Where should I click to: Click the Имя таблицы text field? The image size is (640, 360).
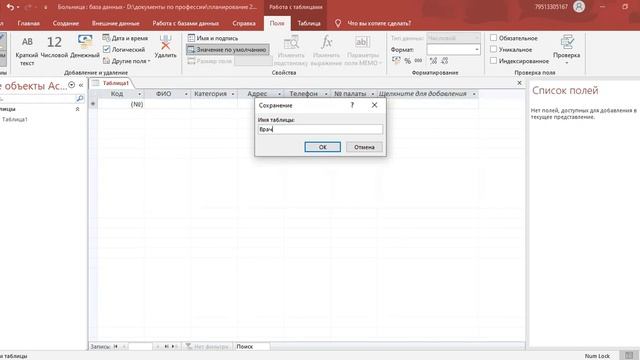pos(320,129)
